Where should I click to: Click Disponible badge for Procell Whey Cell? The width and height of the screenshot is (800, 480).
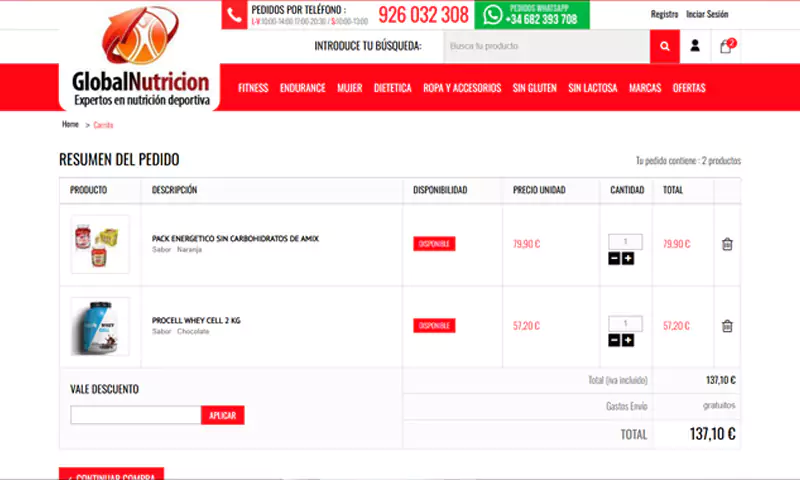(x=434, y=325)
